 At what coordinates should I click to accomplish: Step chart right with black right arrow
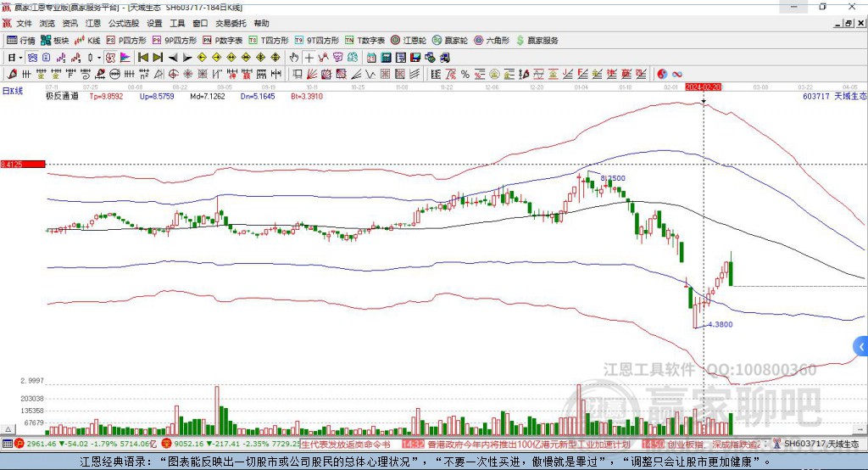(x=187, y=58)
